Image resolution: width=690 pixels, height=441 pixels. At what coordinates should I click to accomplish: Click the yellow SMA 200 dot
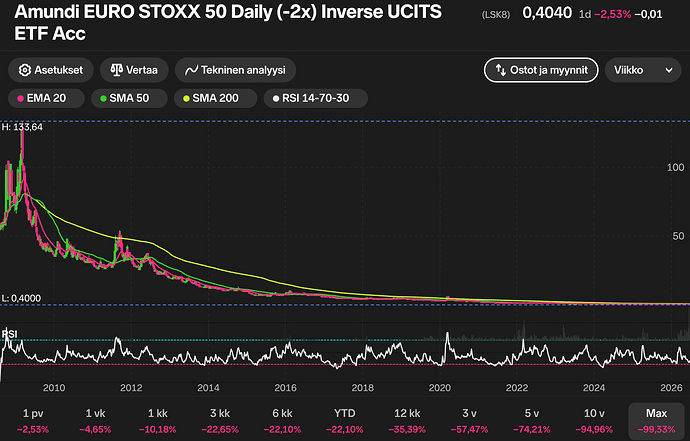[x=186, y=99]
